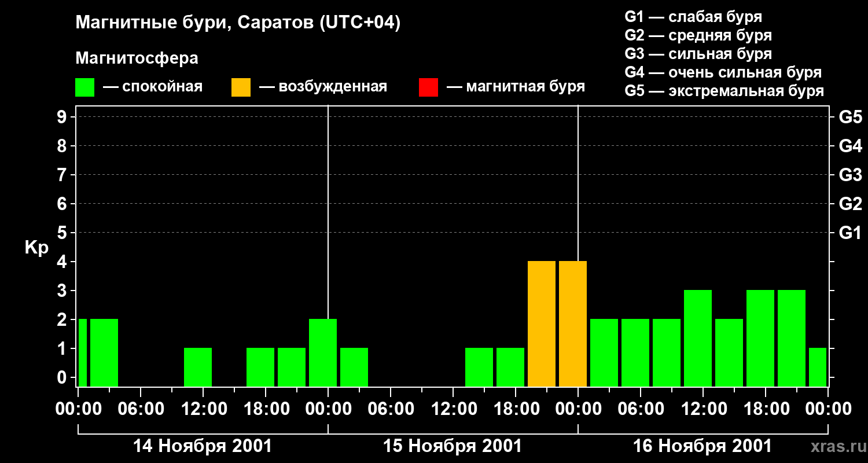The image size is (868, 463).
Task: Click the '16 Ноября 2001' date label
Action: click(x=703, y=446)
